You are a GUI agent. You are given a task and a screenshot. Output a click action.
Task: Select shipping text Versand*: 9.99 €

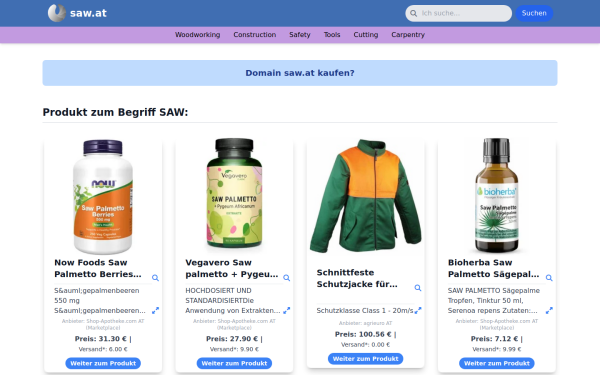point(497,349)
